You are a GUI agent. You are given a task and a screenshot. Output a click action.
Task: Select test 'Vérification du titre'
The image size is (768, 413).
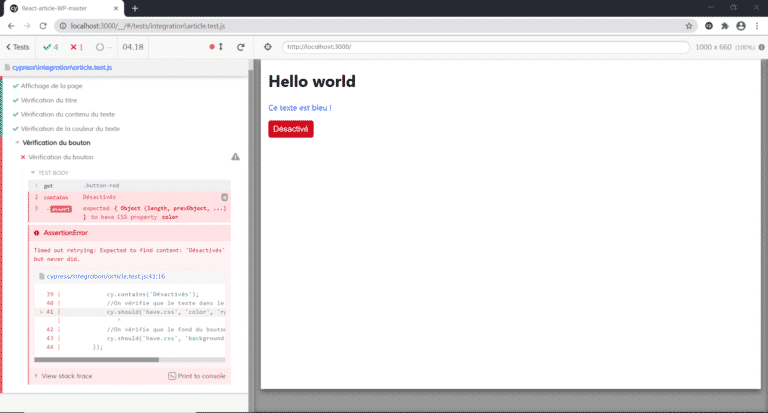[48, 100]
